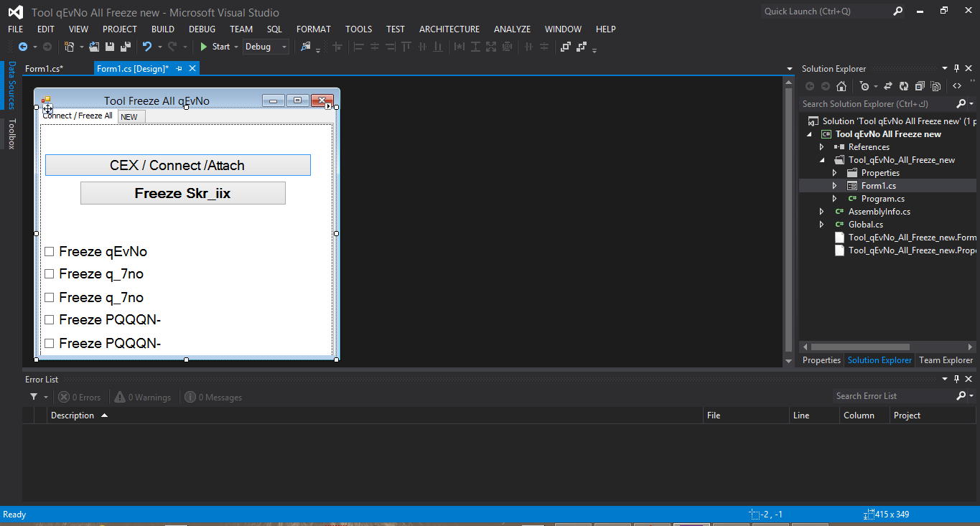Screen dimensions: 980x526
Task: Pin the Form1.cs [Design] tab
Action: (x=179, y=69)
